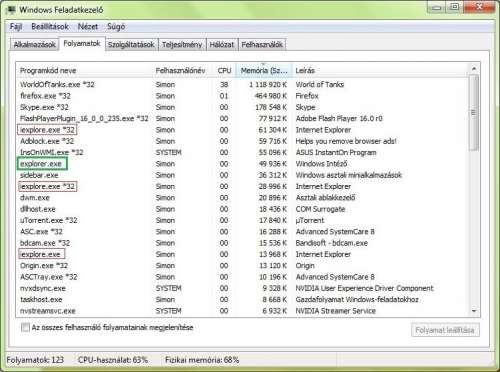Click the vertical scrollbar thumb
Screen dimensions: 500x372
coord(474,113)
